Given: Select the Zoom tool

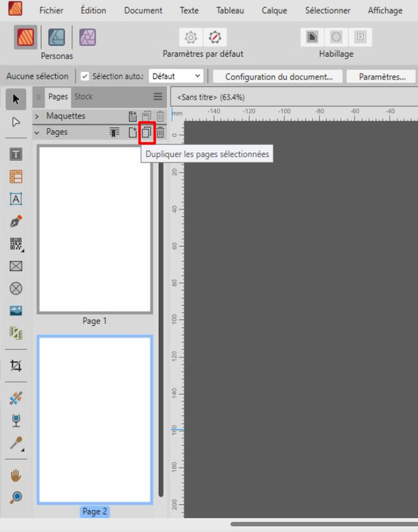Looking at the screenshot, I should 16,497.
